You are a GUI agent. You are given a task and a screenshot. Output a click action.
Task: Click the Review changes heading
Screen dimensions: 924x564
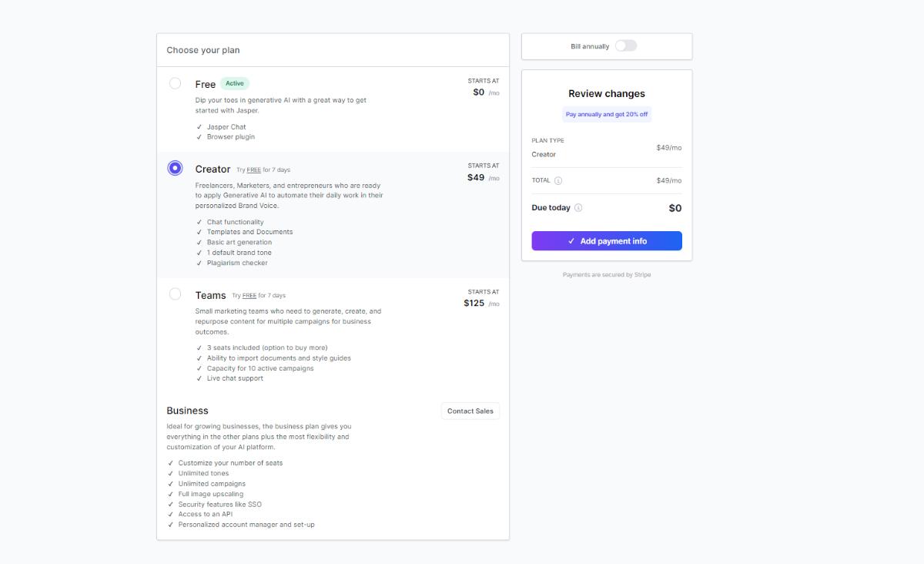[x=607, y=93]
